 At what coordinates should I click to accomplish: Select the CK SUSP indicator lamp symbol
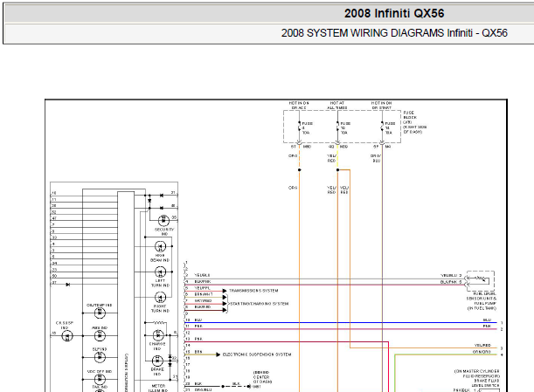click(67, 336)
